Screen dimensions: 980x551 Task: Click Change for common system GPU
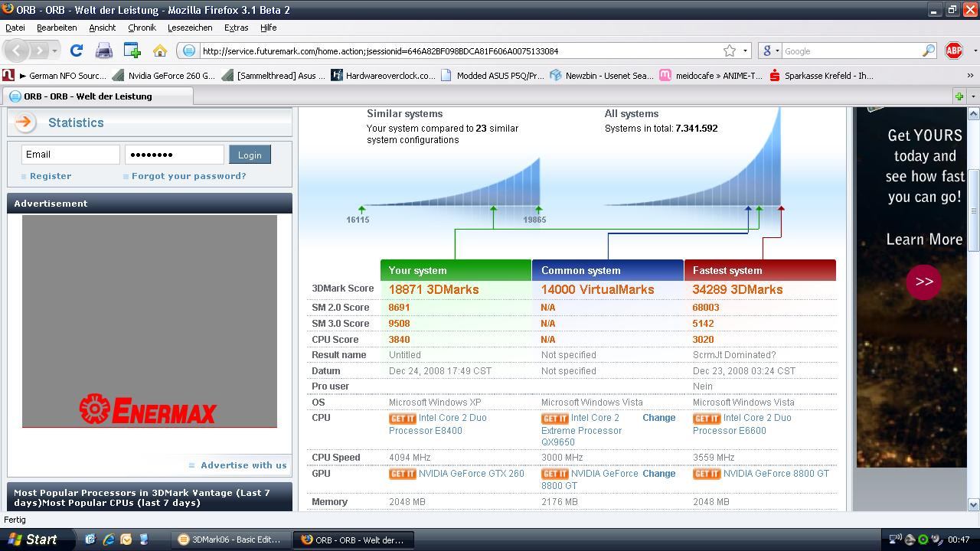tap(658, 474)
